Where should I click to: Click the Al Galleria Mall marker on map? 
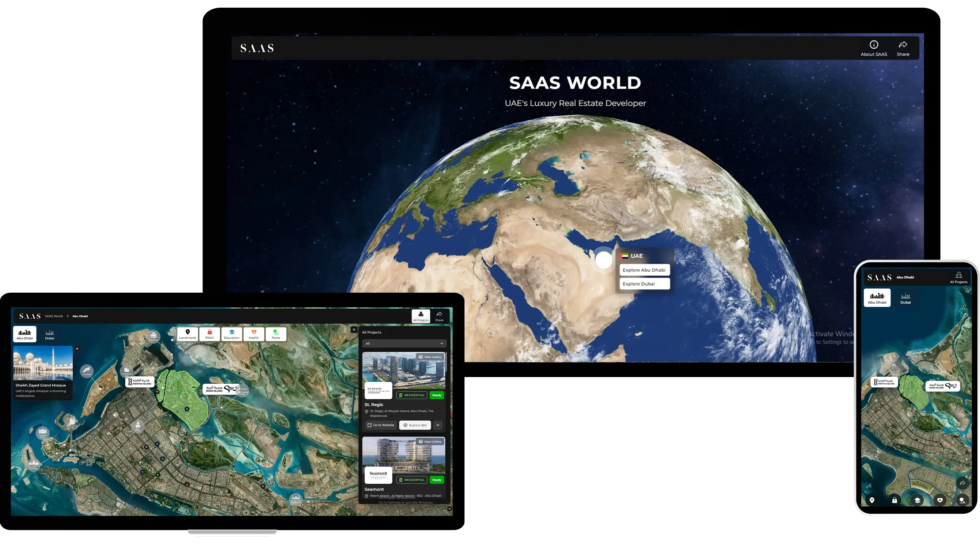pyautogui.click(x=126, y=371)
